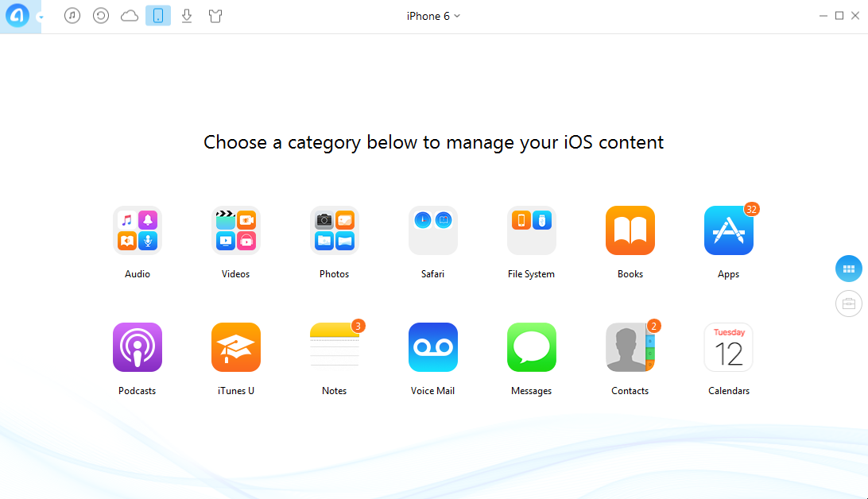Select the grid category view button

click(x=849, y=269)
